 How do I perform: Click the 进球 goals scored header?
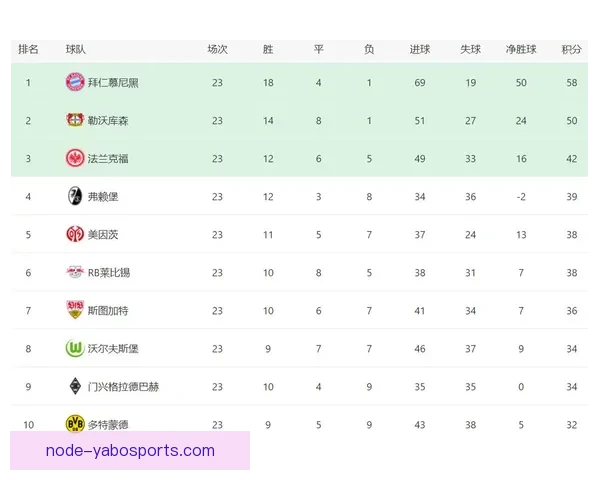tap(420, 49)
